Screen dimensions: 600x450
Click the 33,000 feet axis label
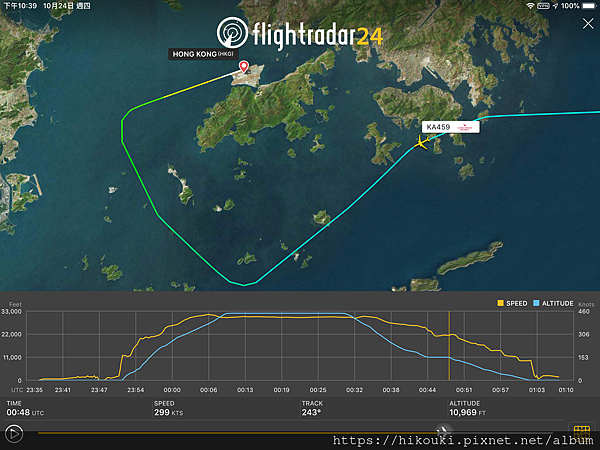tap(11, 311)
